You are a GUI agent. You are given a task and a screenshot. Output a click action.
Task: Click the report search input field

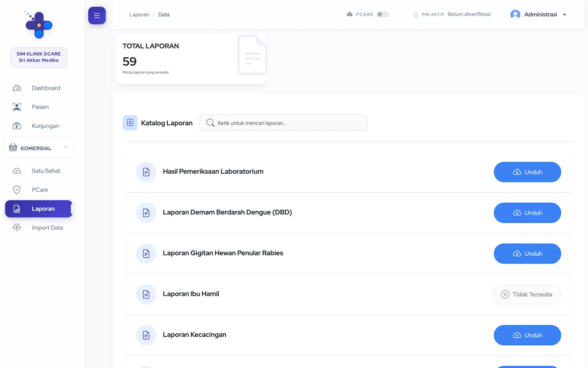pyautogui.click(x=283, y=123)
